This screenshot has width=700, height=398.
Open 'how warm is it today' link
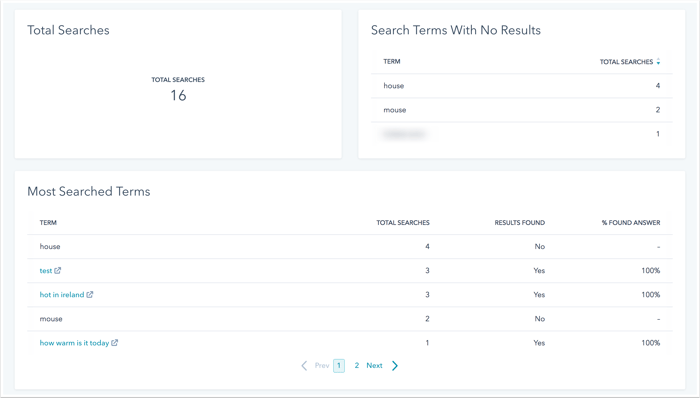pos(75,343)
